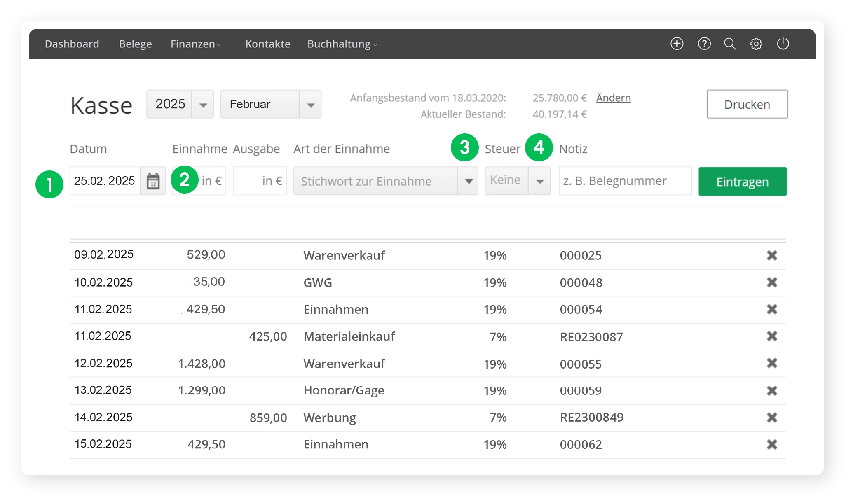This screenshot has width=853, height=504.
Task: Open settings gear icon
Action: [x=756, y=44]
